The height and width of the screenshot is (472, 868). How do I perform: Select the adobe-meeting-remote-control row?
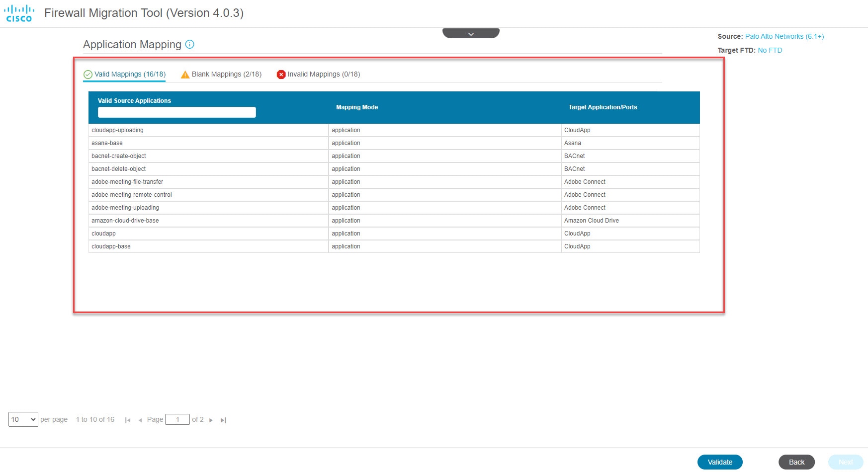394,195
